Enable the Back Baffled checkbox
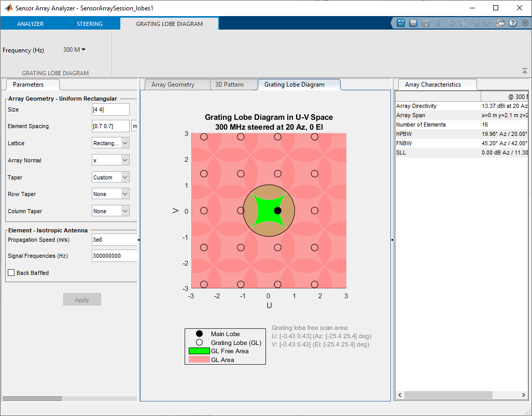 [11, 272]
